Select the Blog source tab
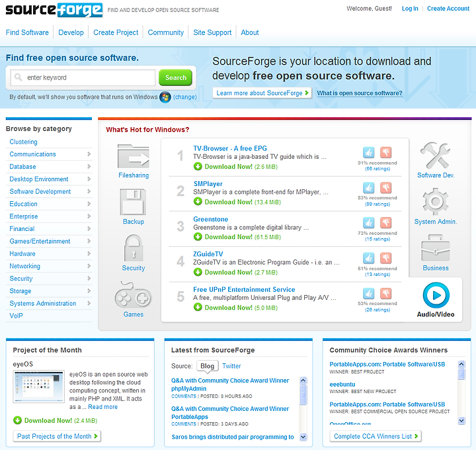This screenshot has width=476, height=450. pyautogui.click(x=208, y=366)
